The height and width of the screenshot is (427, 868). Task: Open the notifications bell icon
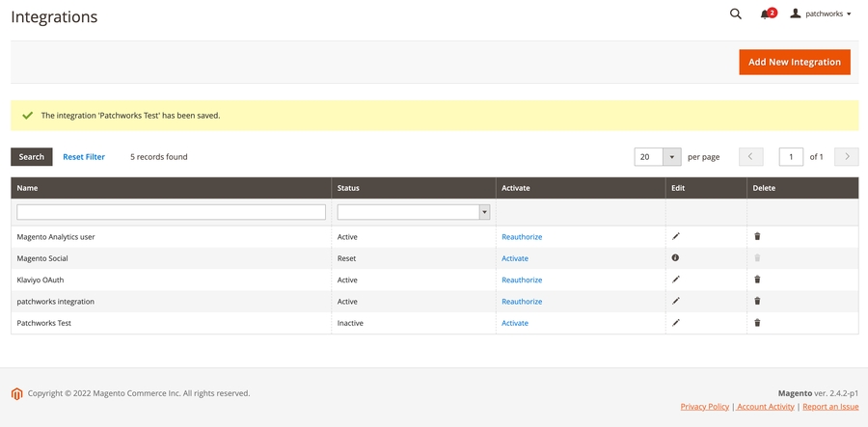(x=767, y=14)
